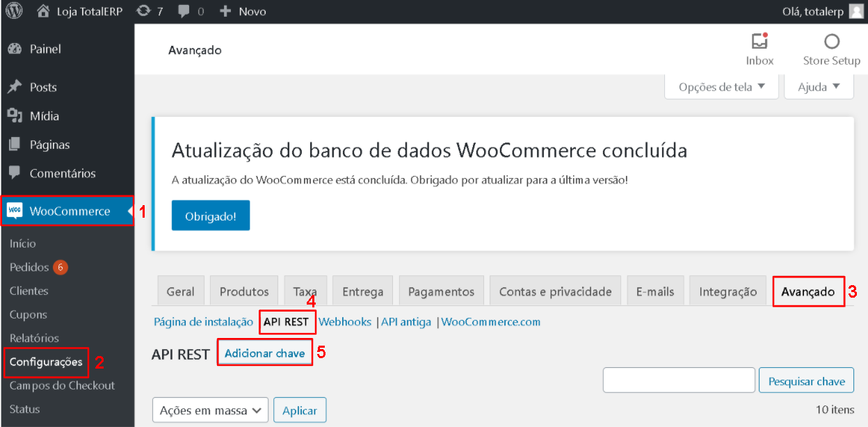Click the Pesquisar chave button
Image resolution: width=868 pixels, height=427 pixels.
[x=806, y=381]
